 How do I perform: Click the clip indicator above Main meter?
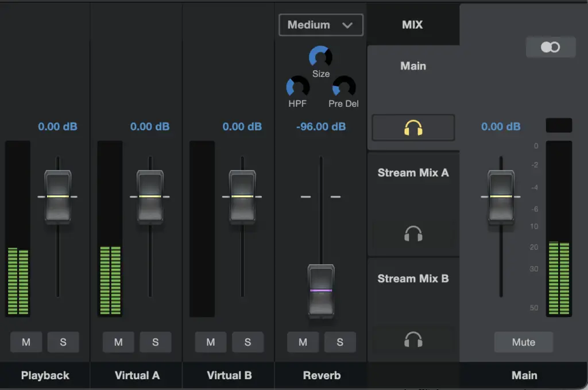pos(559,125)
